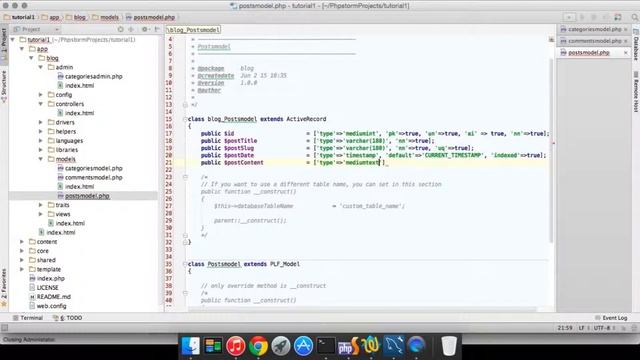This screenshot has height=360, width=640.
Task: Open the Event Log panel
Action: (611, 318)
